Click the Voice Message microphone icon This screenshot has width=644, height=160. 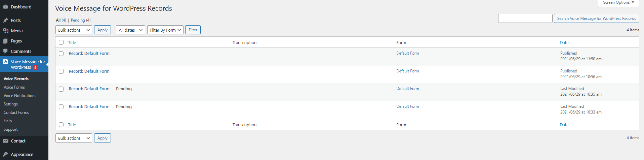[5, 62]
